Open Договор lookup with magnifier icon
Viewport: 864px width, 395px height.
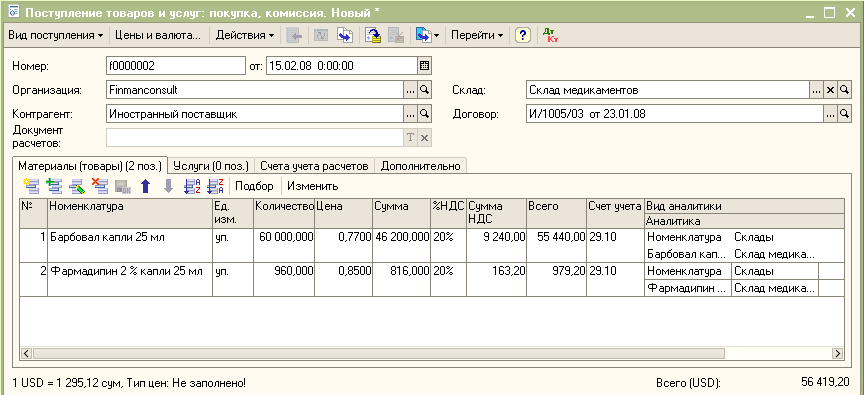pos(844,113)
